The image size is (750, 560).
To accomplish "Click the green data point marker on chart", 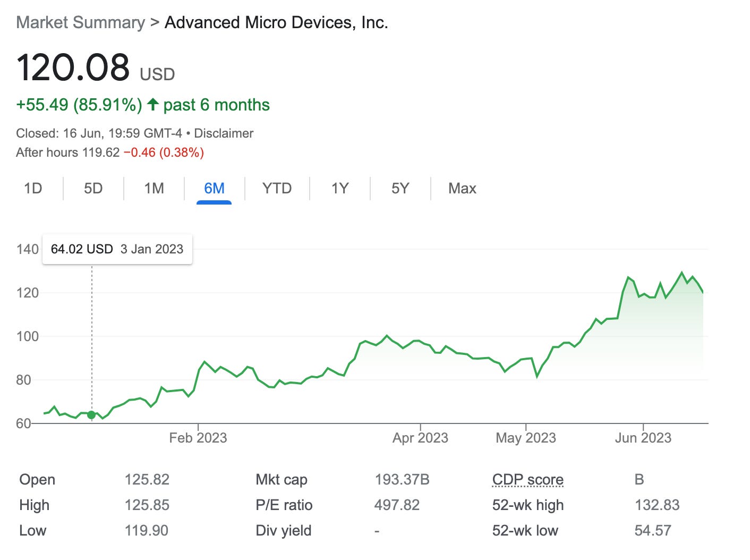I will pos(91,415).
